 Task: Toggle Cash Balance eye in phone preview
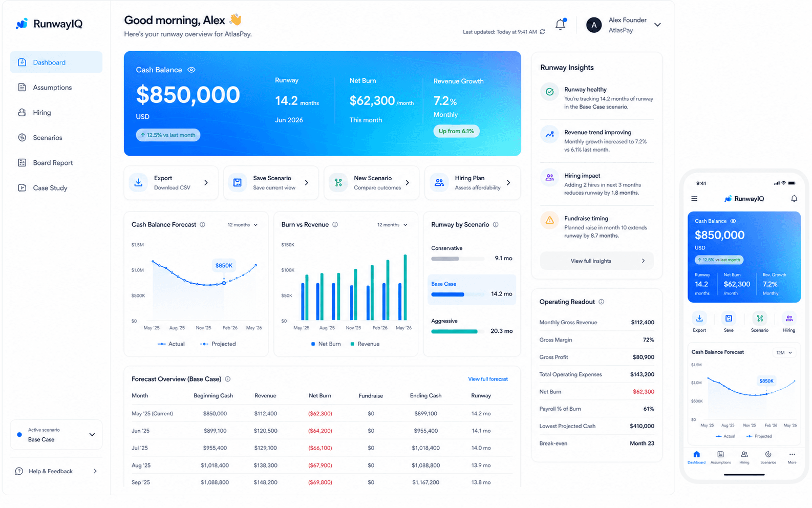tap(733, 221)
